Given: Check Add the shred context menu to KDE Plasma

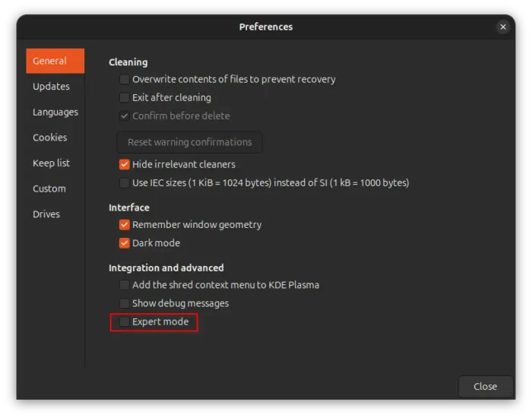Looking at the screenshot, I should coord(125,285).
